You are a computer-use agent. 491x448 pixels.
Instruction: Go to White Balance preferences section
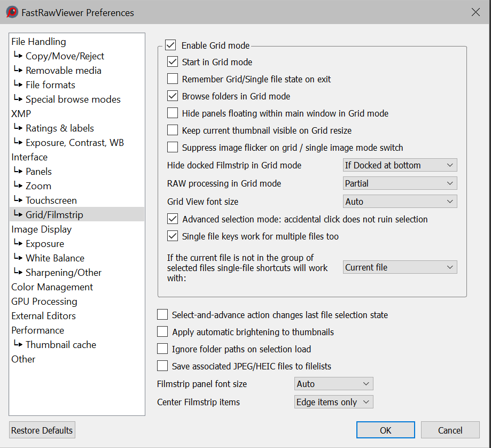(54, 258)
